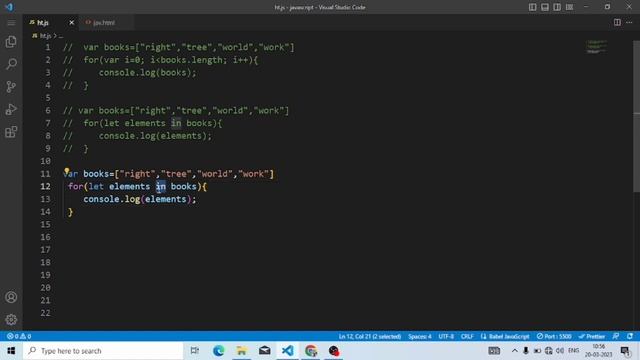Click Ln 12, Col 21 cursor position
640x360 pixels.
click(x=369, y=336)
